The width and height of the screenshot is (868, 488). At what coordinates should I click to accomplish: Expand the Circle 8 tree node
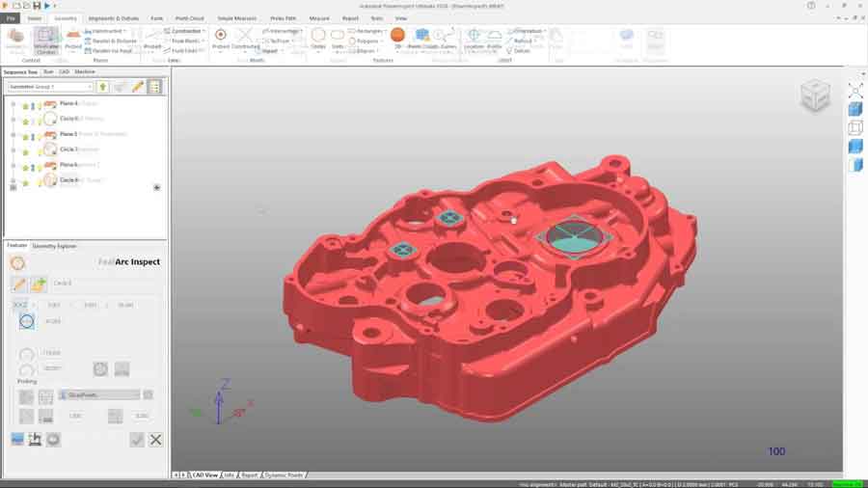[14, 180]
